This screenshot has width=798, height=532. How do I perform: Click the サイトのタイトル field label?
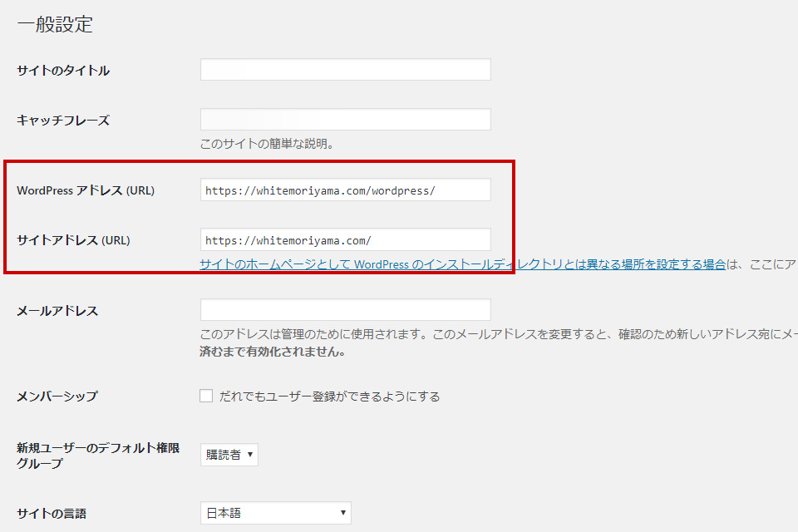63,71
